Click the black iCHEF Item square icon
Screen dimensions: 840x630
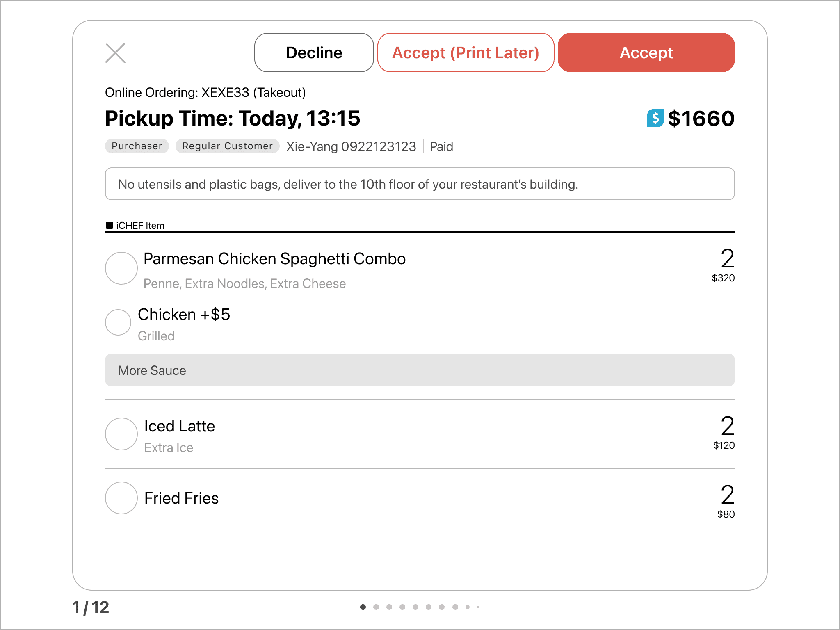pyautogui.click(x=109, y=225)
